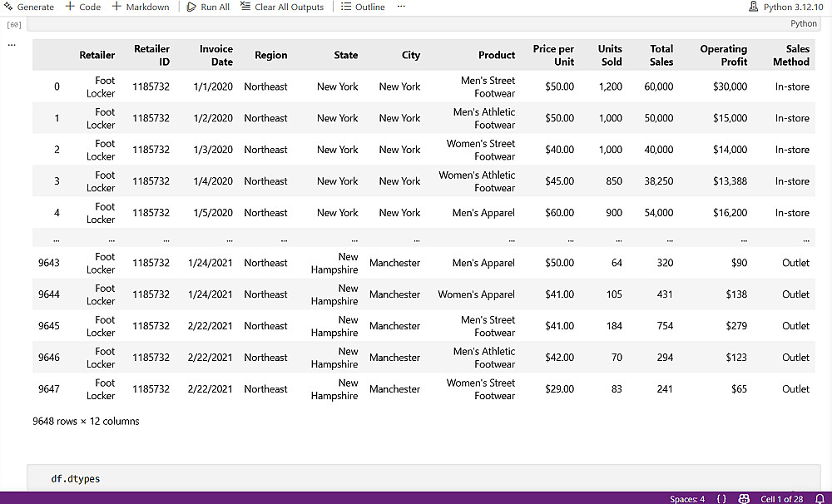
Task: Add a new Code cell
Action: [x=82, y=7]
